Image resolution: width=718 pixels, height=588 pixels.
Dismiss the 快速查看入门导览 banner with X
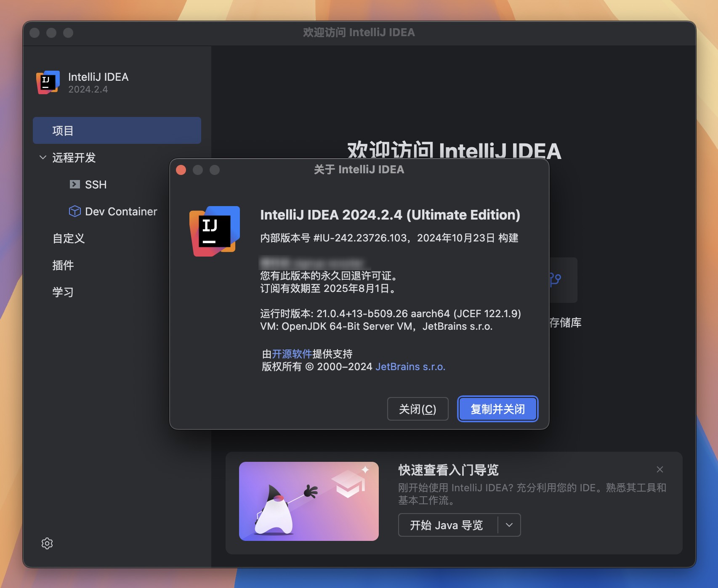(x=660, y=469)
